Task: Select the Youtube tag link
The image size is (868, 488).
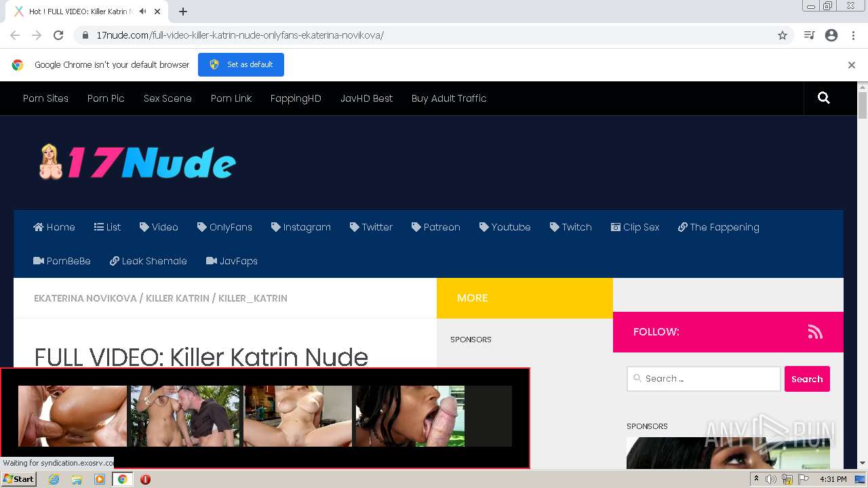Action: tap(505, 227)
